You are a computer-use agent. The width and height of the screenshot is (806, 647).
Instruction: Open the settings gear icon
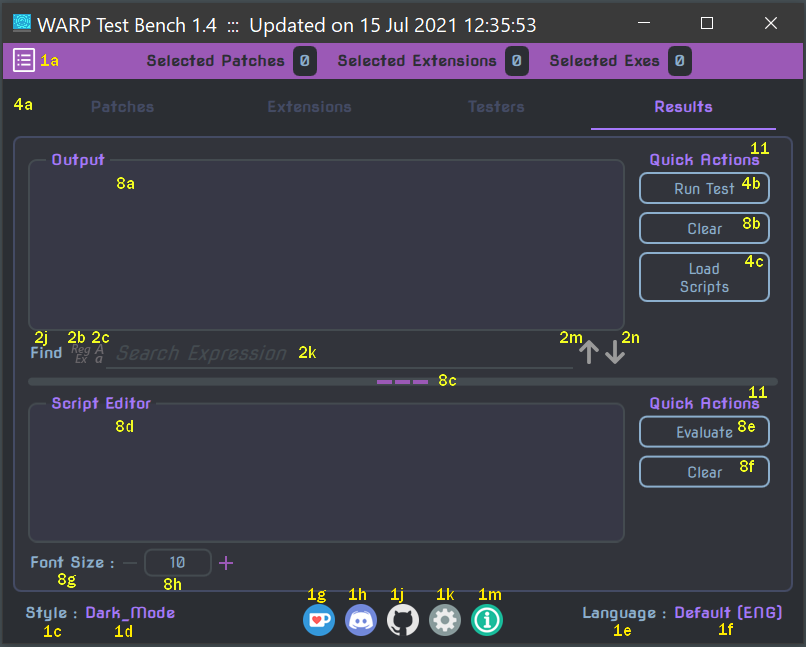(x=445, y=620)
